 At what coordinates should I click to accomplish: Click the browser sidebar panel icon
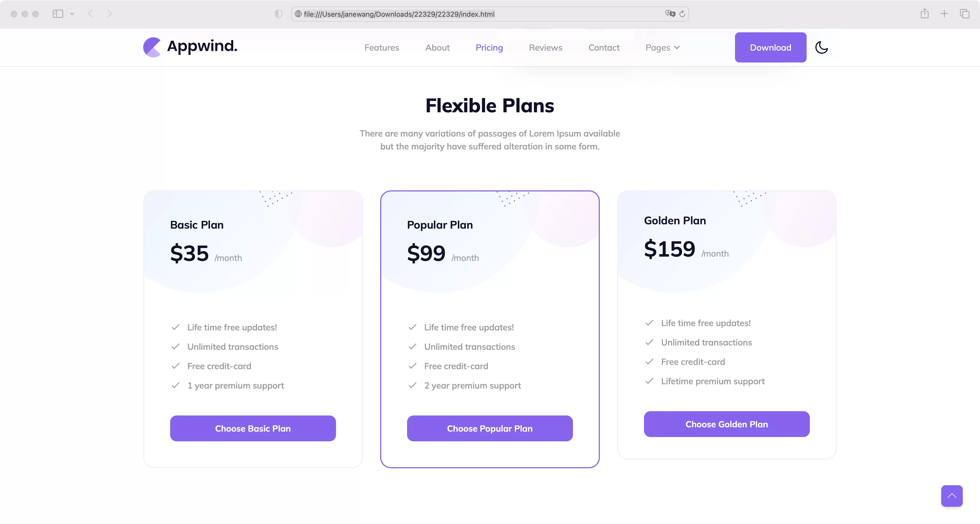[x=58, y=14]
